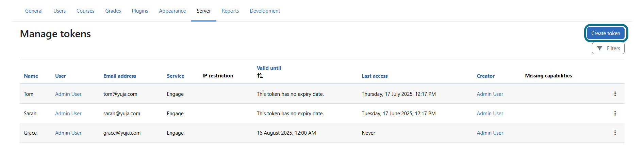
Task: Click the funnel icon in the Filters button
Action: [x=599, y=48]
